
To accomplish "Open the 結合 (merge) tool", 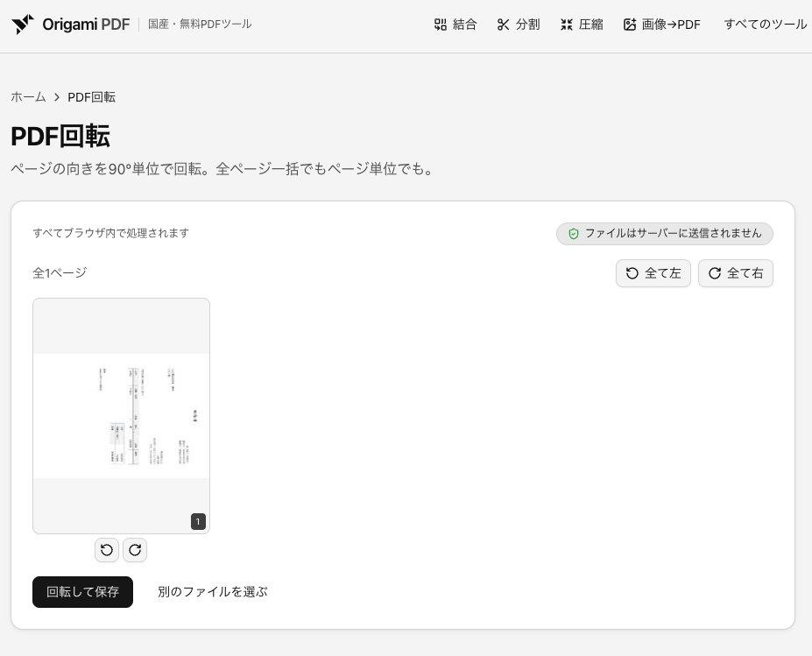I will pos(455,25).
